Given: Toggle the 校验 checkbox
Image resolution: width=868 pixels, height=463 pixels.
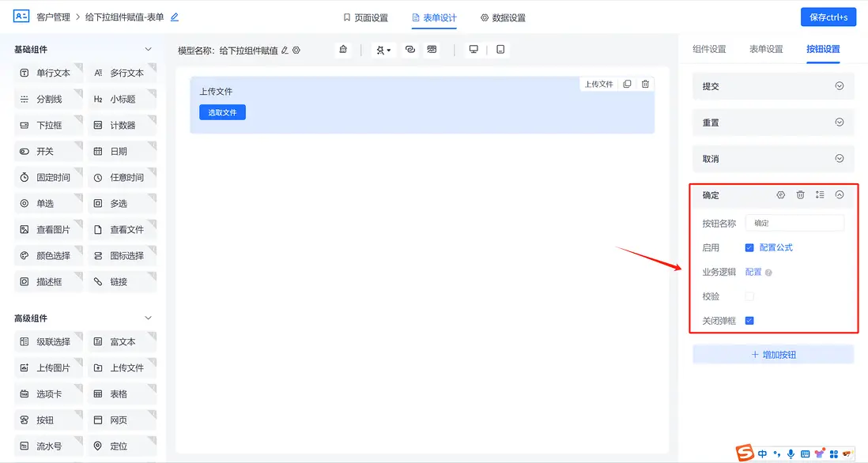Looking at the screenshot, I should (749, 295).
